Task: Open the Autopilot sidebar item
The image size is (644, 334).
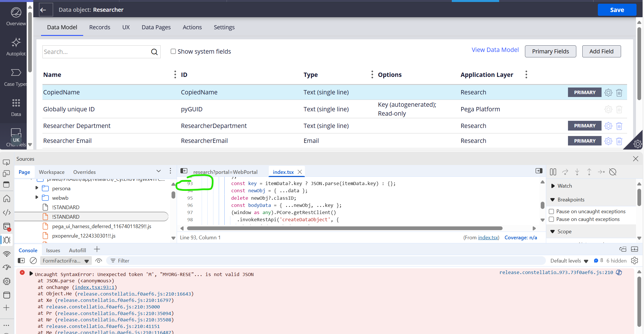Action: pos(16,46)
